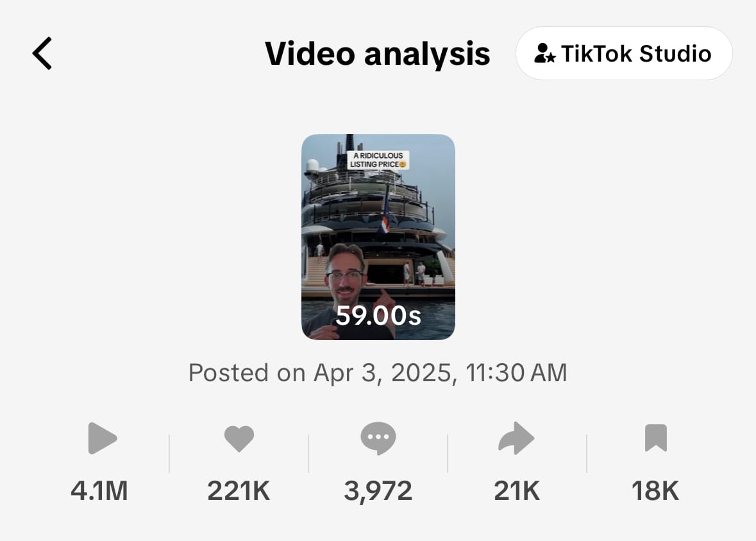Select the 18K saves count

[655, 490]
